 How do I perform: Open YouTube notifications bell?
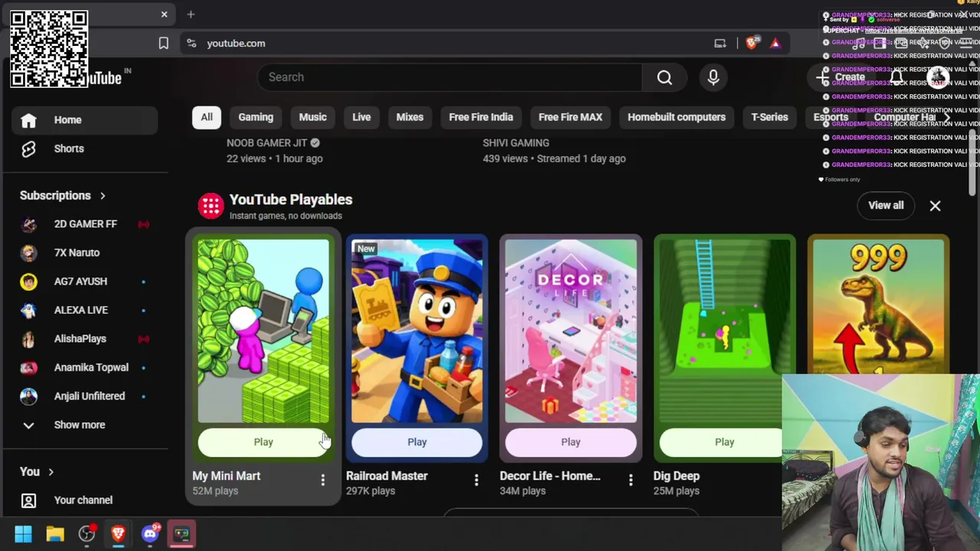(897, 77)
